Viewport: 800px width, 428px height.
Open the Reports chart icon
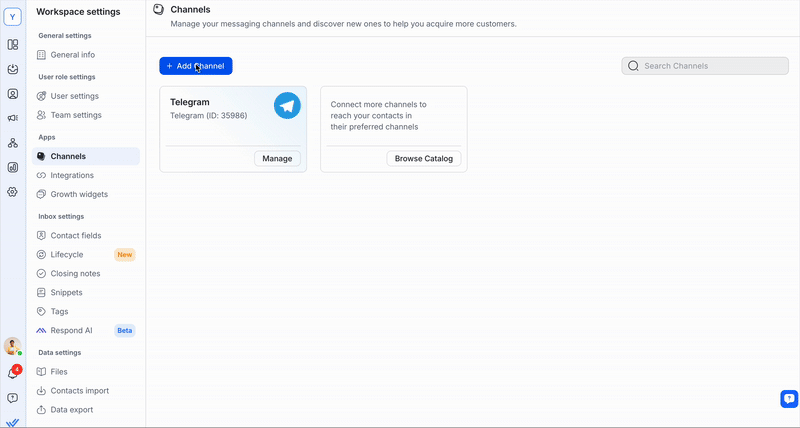pyautogui.click(x=13, y=167)
